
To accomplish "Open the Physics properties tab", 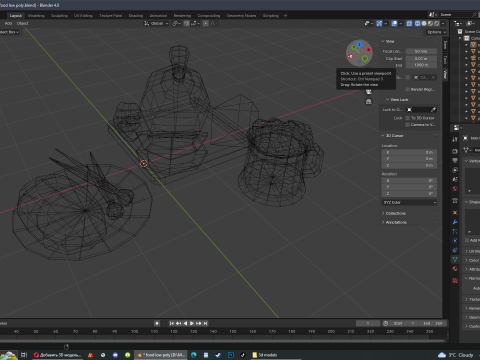I will (455, 241).
